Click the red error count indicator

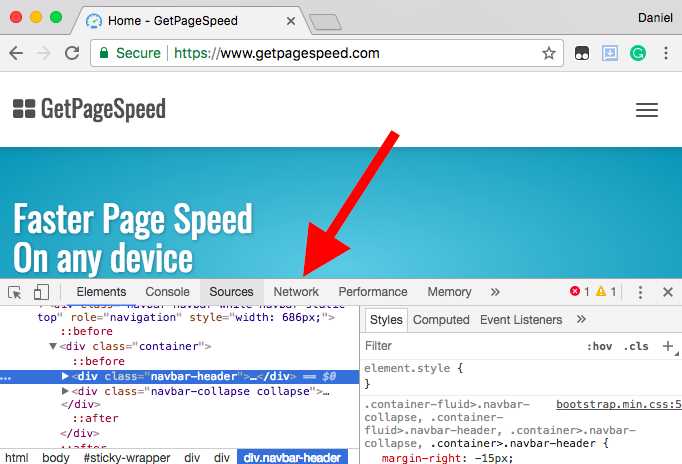(579, 291)
